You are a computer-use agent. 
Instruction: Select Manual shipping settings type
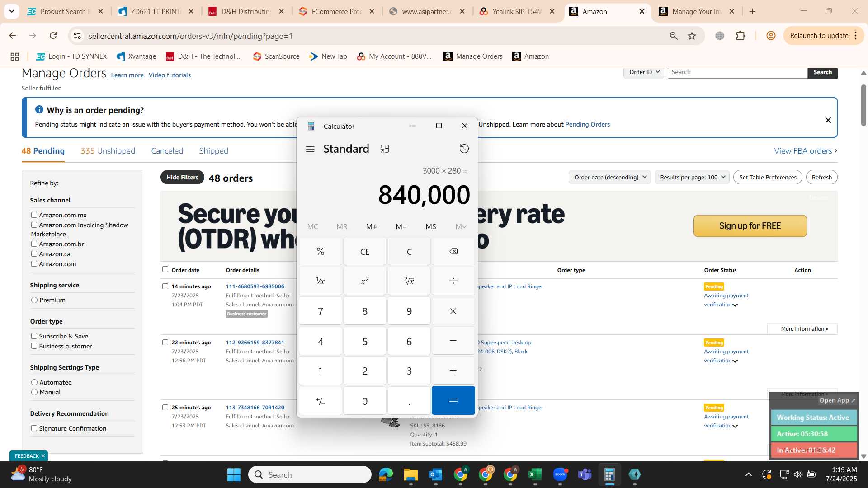[34, 392]
